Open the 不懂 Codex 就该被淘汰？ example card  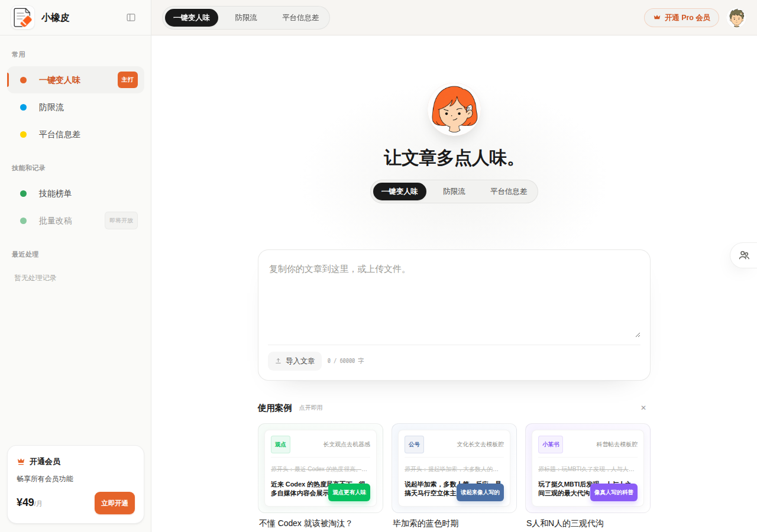[321, 476]
